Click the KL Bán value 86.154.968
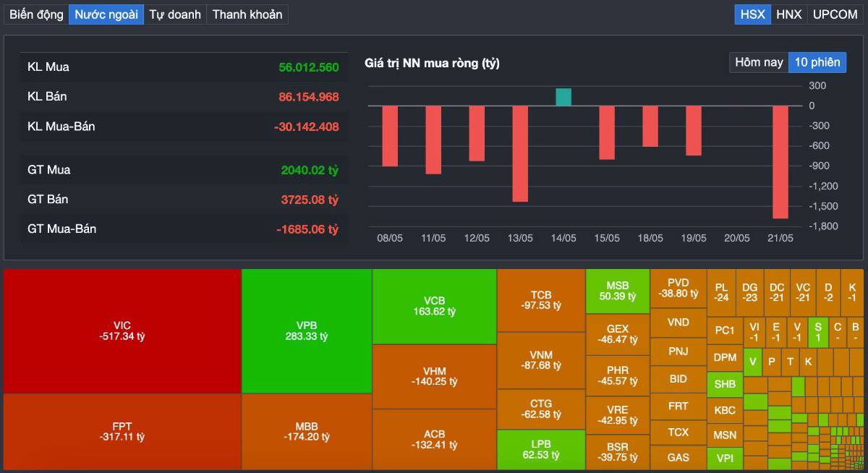 309,97
